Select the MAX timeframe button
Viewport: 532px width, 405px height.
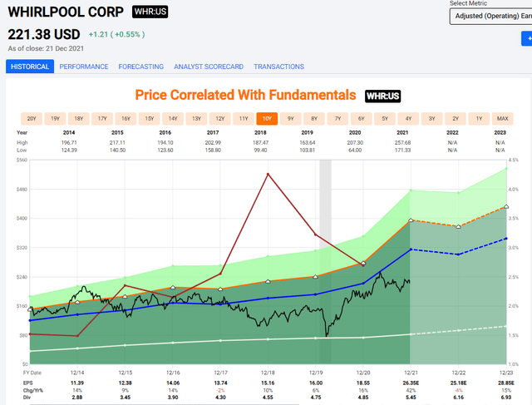coord(502,118)
